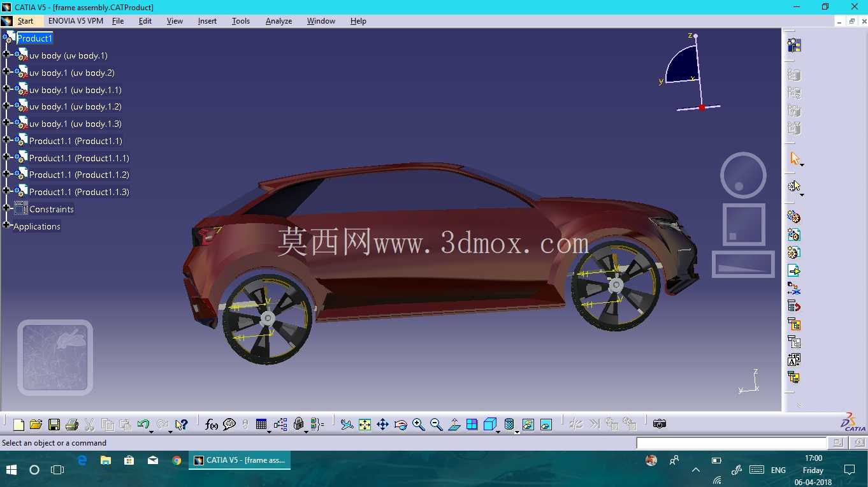Expand uv body.1 (uv body.1.3) node
868x487 pixels.
coord(6,123)
